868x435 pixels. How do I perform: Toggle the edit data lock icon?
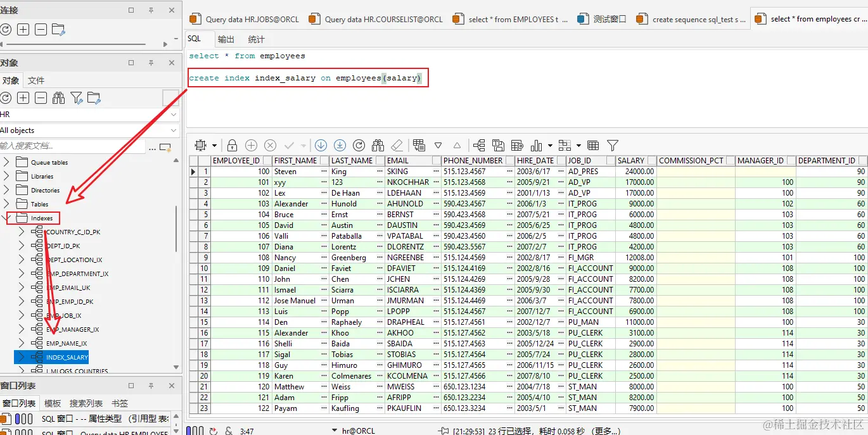coord(233,145)
